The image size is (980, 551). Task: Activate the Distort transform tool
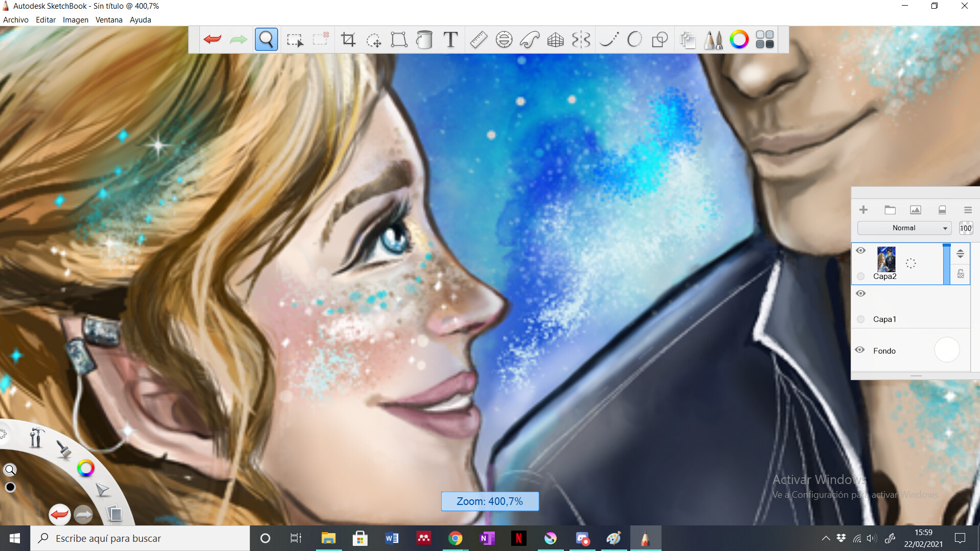click(399, 39)
